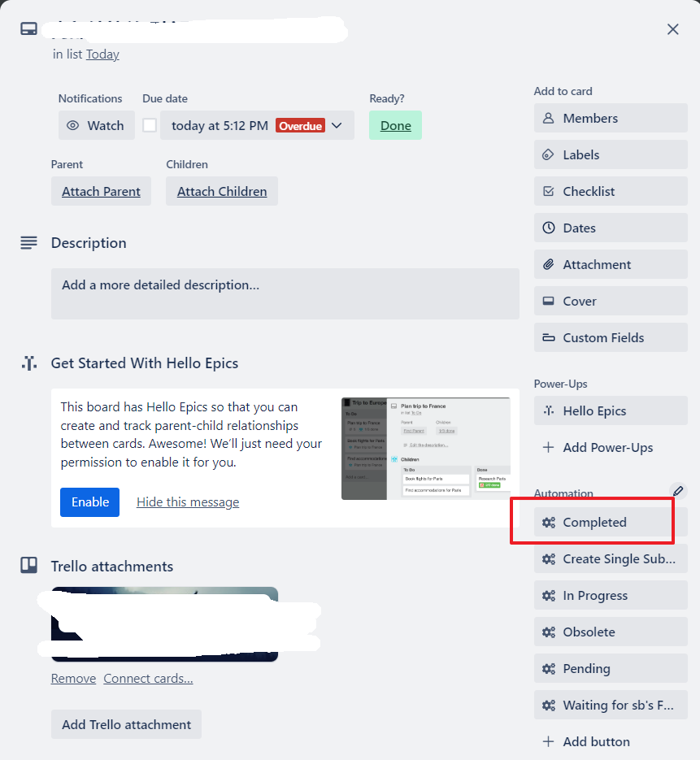Click the gear icon on Waiting for sb's F...
Viewport: 700px width, 760px height.
tap(549, 706)
